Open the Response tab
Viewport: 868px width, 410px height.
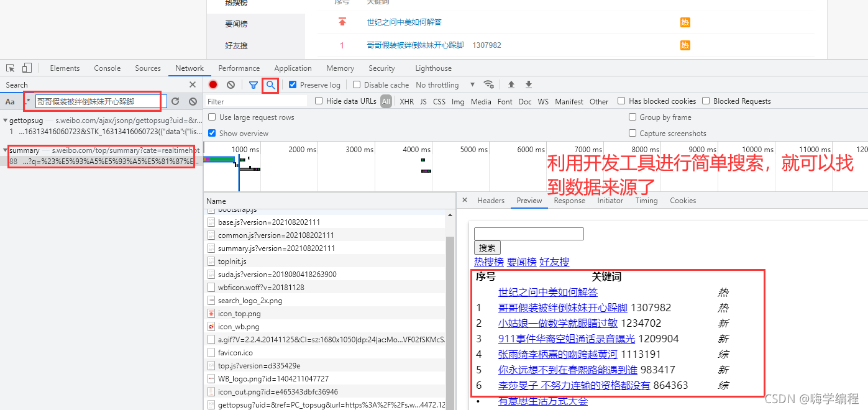[569, 200]
